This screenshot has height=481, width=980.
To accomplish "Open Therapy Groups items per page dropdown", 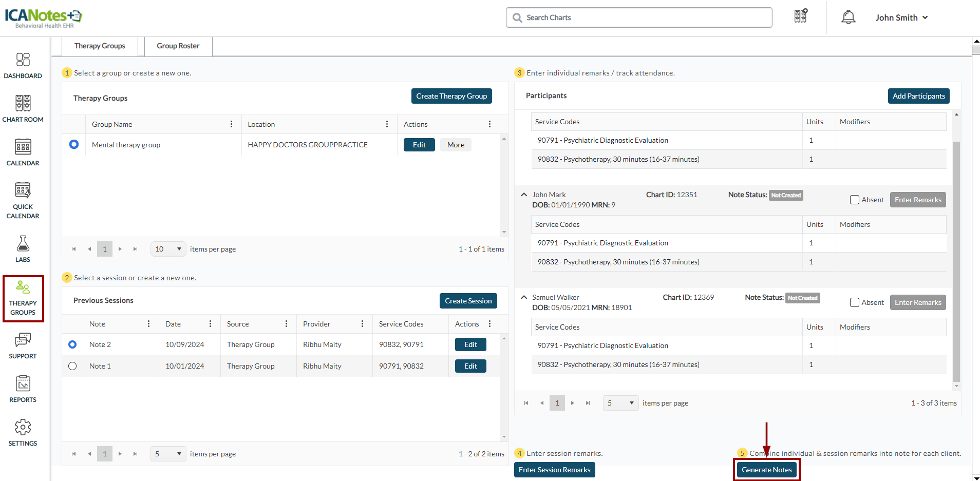I will pos(168,249).
